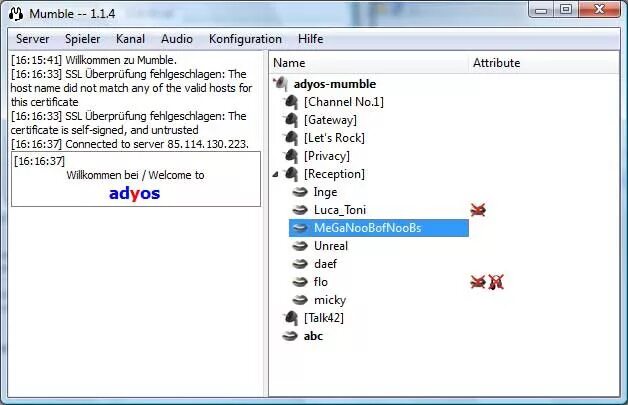Click the lips icon next to abc
The image size is (628, 405).
290,336
